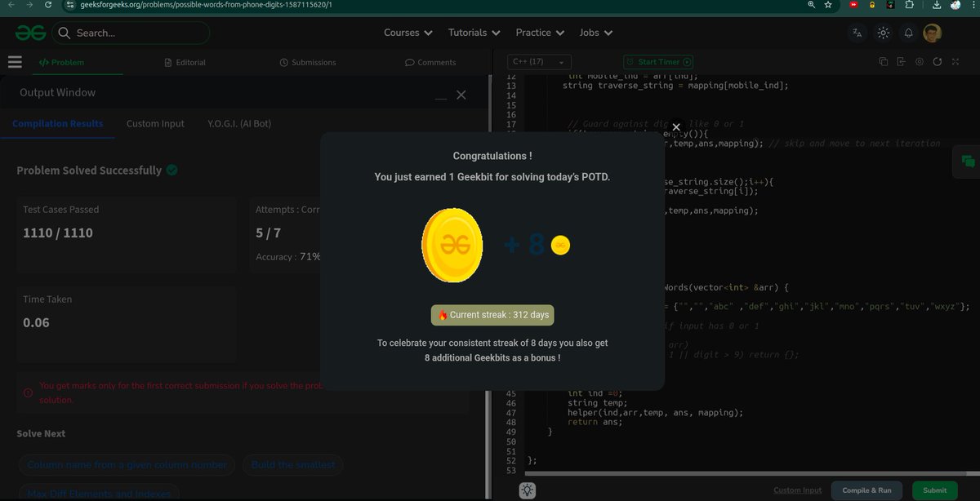The width and height of the screenshot is (980, 501).
Task: Click the browser back arrow
Action: (10, 5)
